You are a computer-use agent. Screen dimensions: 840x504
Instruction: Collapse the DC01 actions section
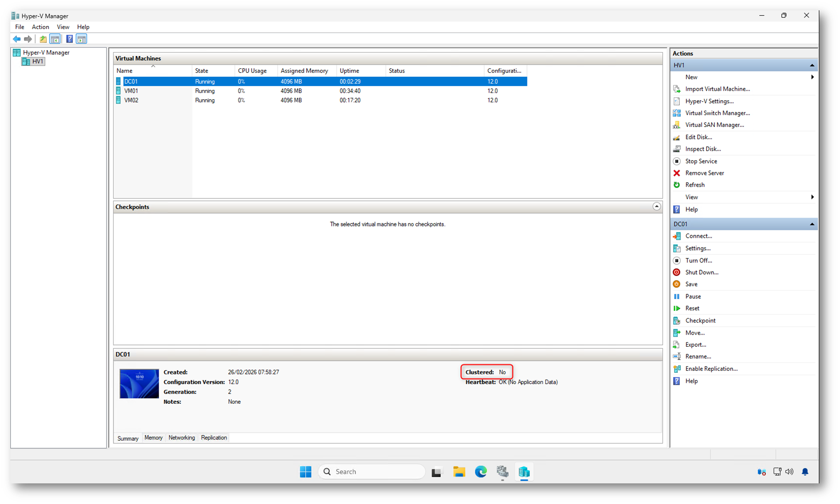tap(811, 224)
